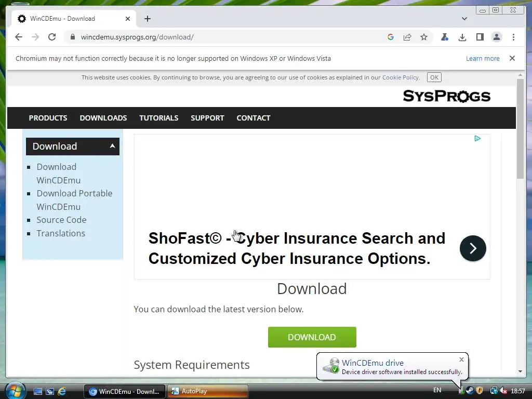This screenshot has height=399, width=532.
Task: Open the CONTACT menu
Action: coord(254,118)
